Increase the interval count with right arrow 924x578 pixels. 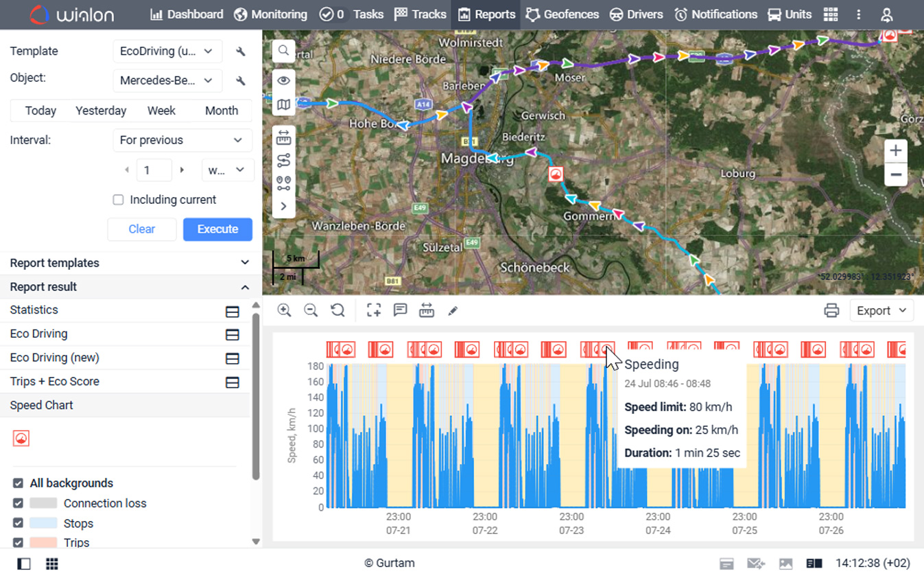[x=182, y=170]
